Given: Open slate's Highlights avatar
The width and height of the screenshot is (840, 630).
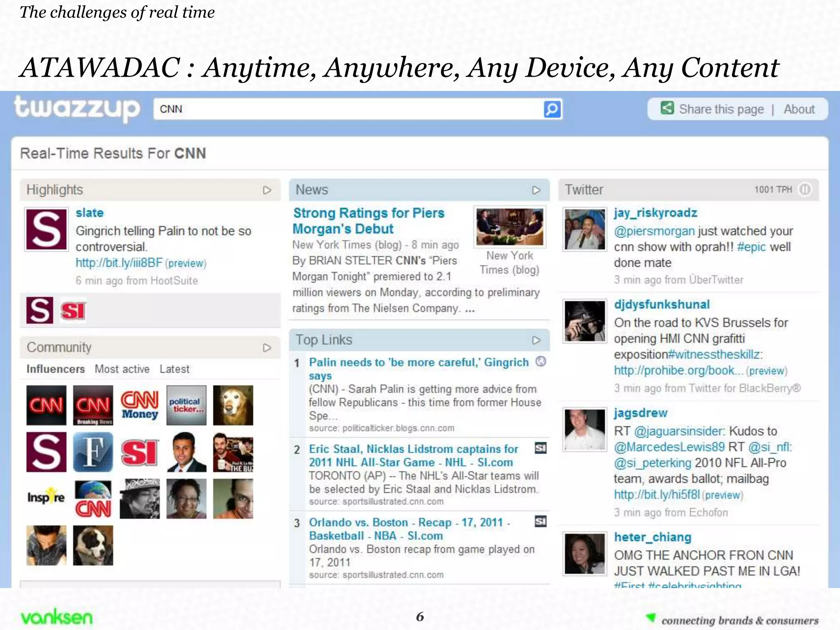Looking at the screenshot, I should click(46, 229).
